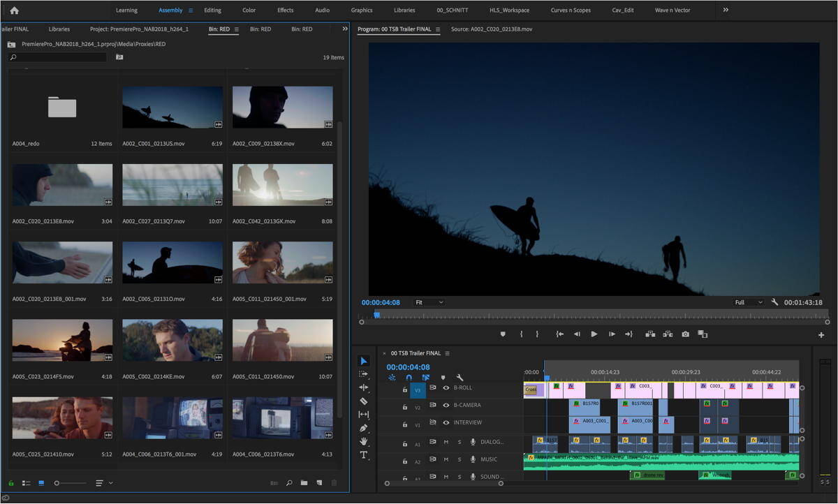Switch to the Editing workspace

click(212, 10)
